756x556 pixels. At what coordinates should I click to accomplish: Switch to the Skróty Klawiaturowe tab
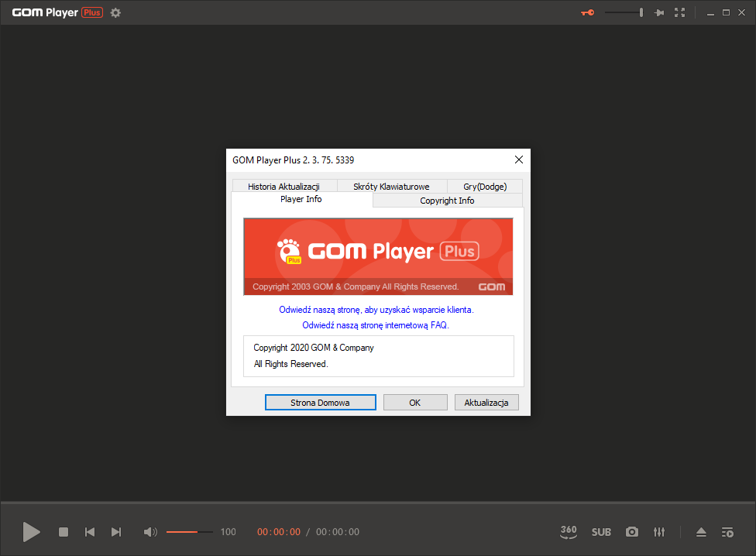391,187
